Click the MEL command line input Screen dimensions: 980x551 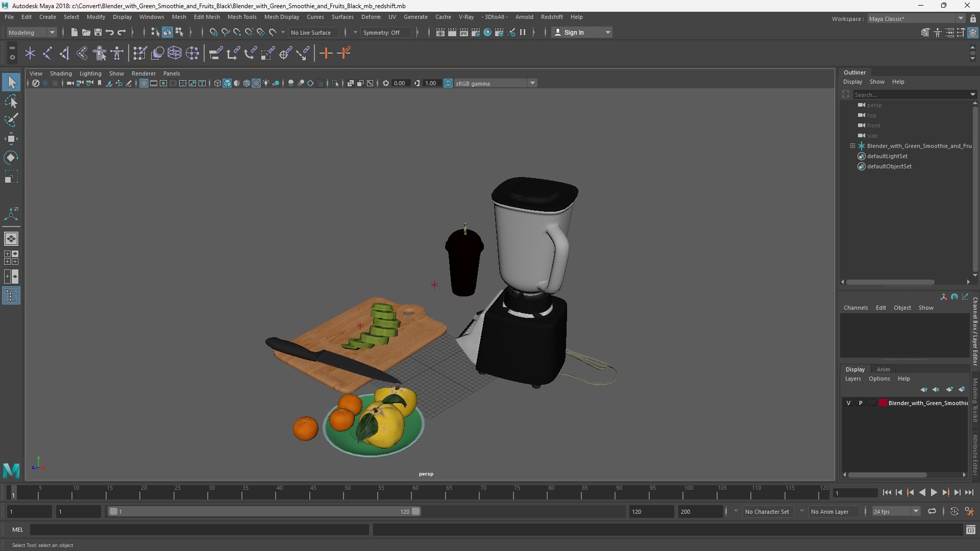pyautogui.click(x=200, y=530)
